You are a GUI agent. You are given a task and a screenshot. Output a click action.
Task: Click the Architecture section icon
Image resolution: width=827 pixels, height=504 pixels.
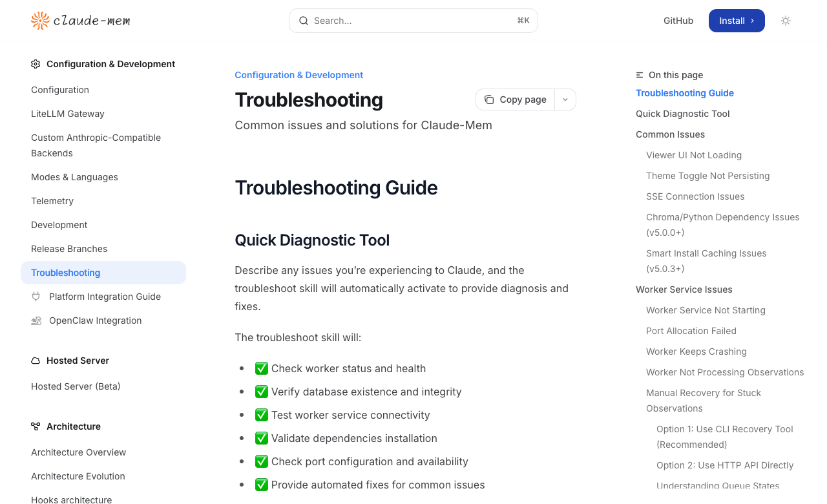36,426
